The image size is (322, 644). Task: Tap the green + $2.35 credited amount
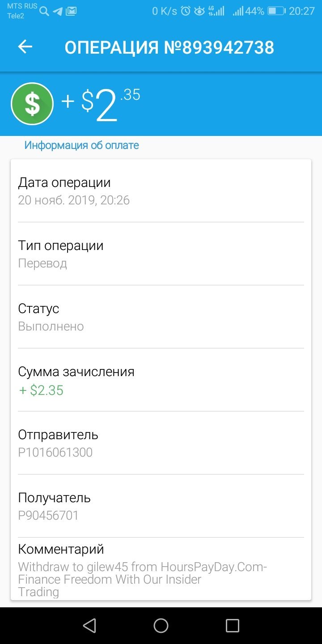click(41, 390)
